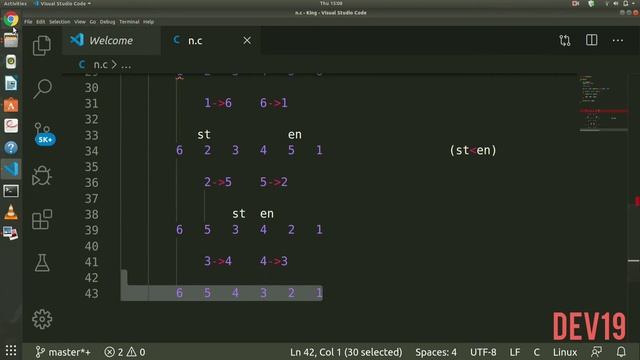This screenshot has width=640, height=360.
Task: Open Problems panel showing 2 errors 0 warnings
Action: click(125, 352)
